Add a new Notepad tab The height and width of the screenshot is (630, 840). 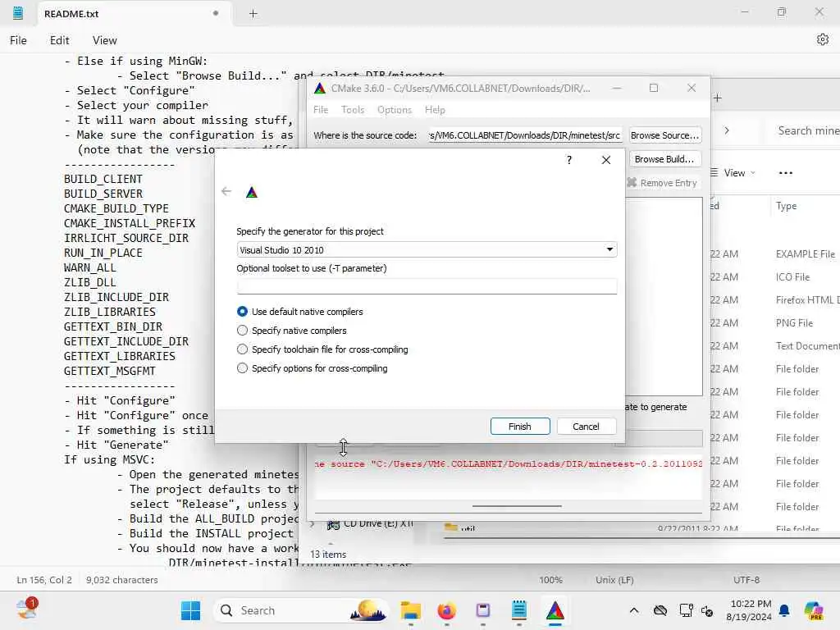point(253,14)
